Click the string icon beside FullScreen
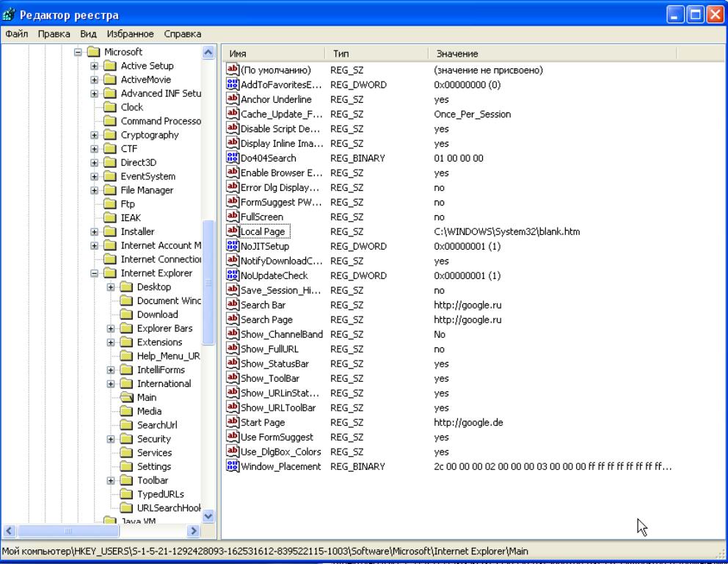Viewport: 728px width, 564px height. pyautogui.click(x=232, y=217)
